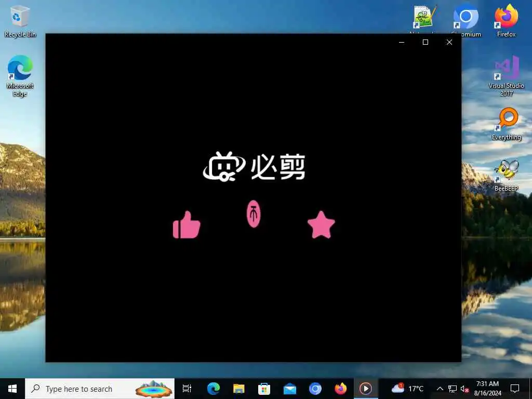Image resolution: width=532 pixels, height=399 pixels.
Task: Click the muted volume tray icon
Action: pyautogui.click(x=465, y=389)
